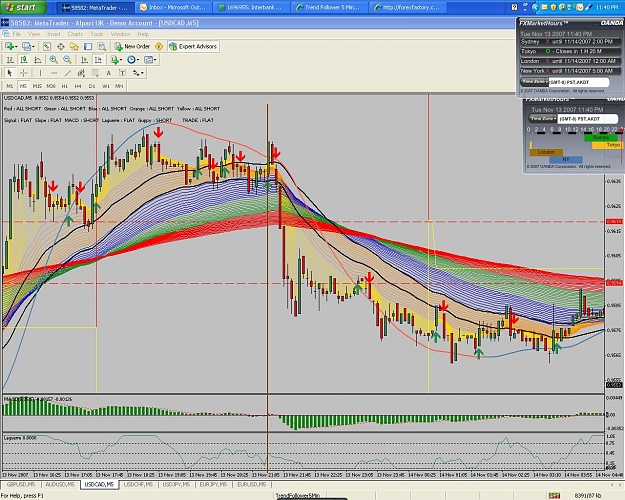Zoom in on the chart
This screenshot has height=500, width=625.
click(x=53, y=60)
